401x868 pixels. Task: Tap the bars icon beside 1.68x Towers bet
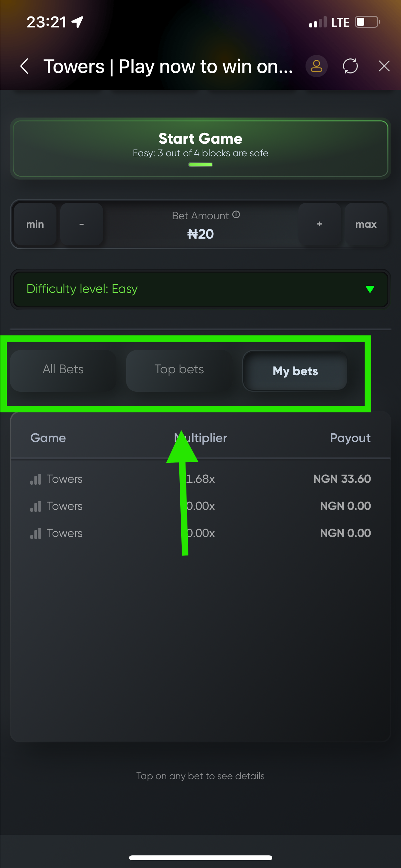(36, 479)
